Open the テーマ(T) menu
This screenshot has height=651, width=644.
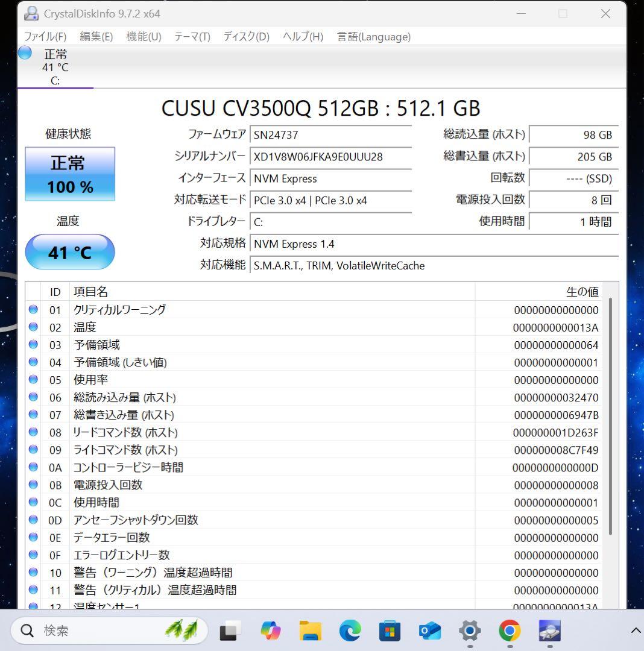pos(192,37)
